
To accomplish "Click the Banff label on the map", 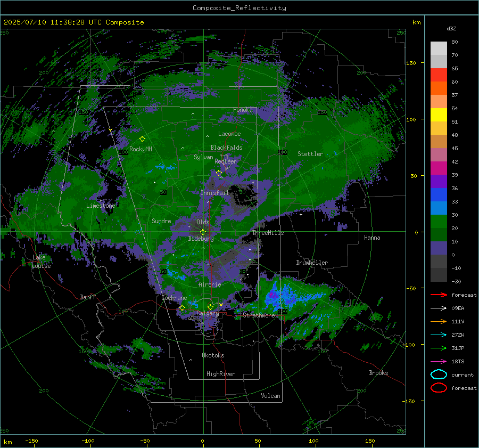I will (x=88, y=297).
